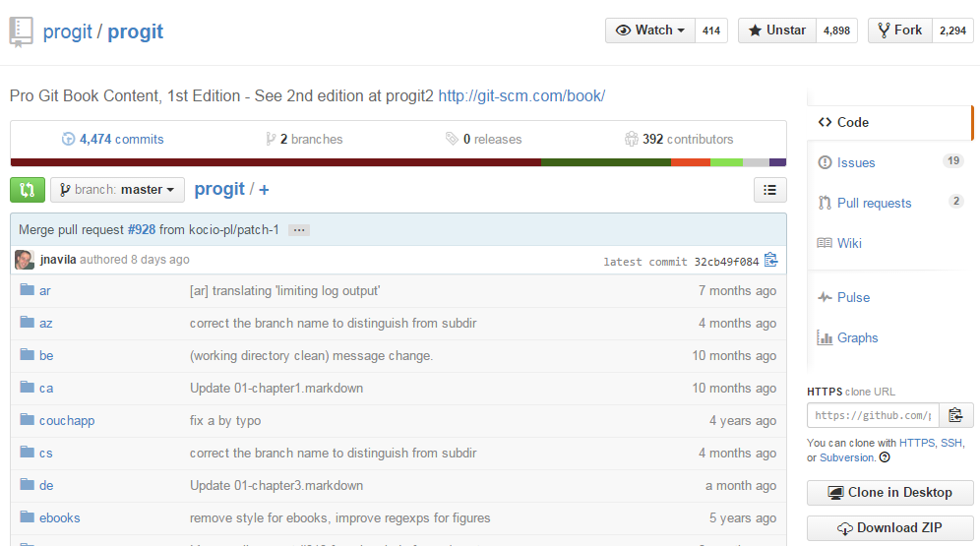Switch clone URL to HTTPS link
The height and width of the screenshot is (546, 980).
tap(917, 443)
